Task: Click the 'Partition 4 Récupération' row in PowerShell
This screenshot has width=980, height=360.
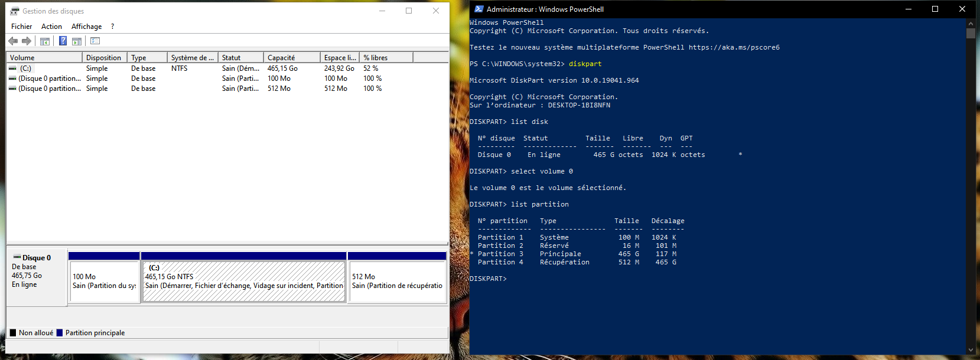Action: click(577, 262)
